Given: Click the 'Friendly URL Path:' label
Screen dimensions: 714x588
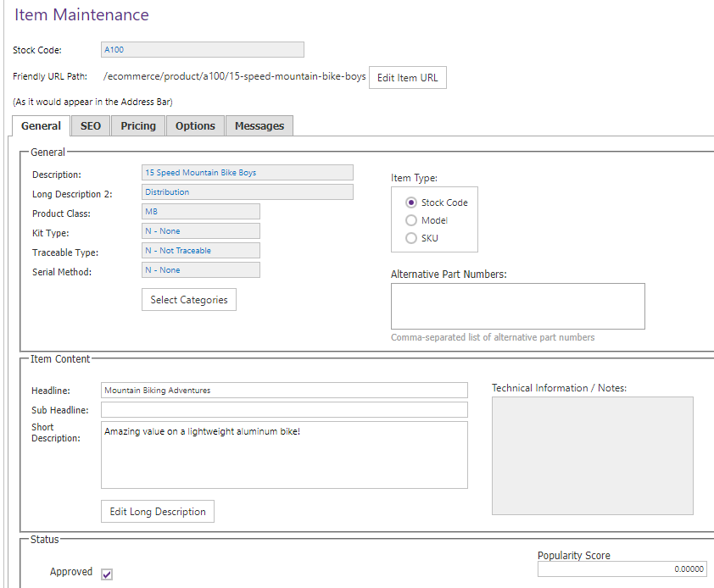Looking at the screenshot, I should coord(50,76).
